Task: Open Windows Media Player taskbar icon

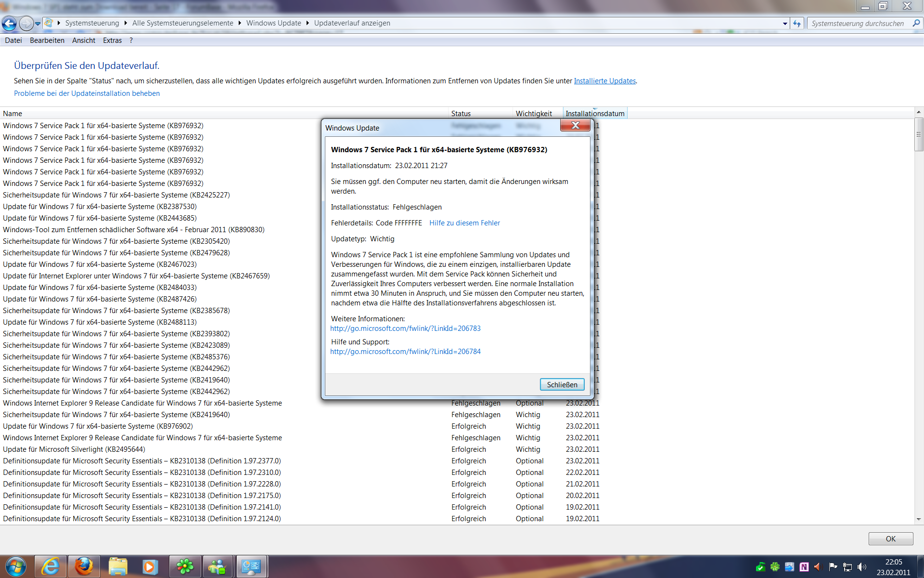Action: [x=150, y=566]
